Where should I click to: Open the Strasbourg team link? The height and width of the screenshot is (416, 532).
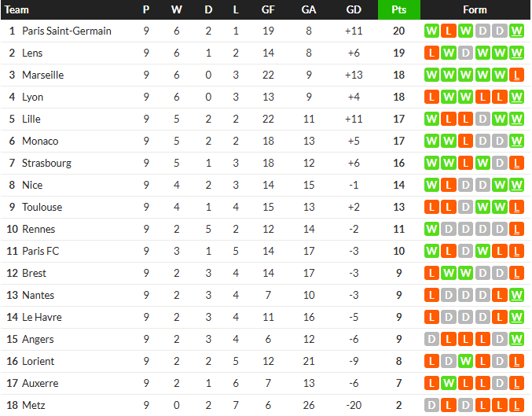click(47, 164)
